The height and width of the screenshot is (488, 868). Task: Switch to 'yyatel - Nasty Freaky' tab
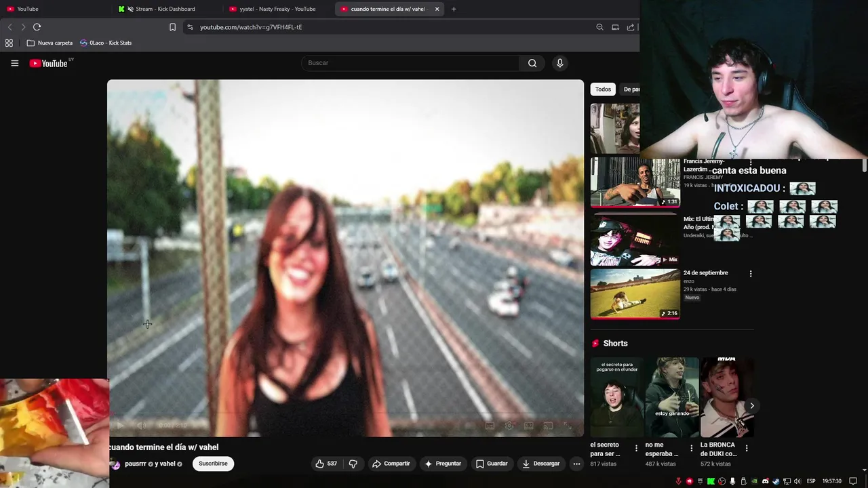pos(277,9)
